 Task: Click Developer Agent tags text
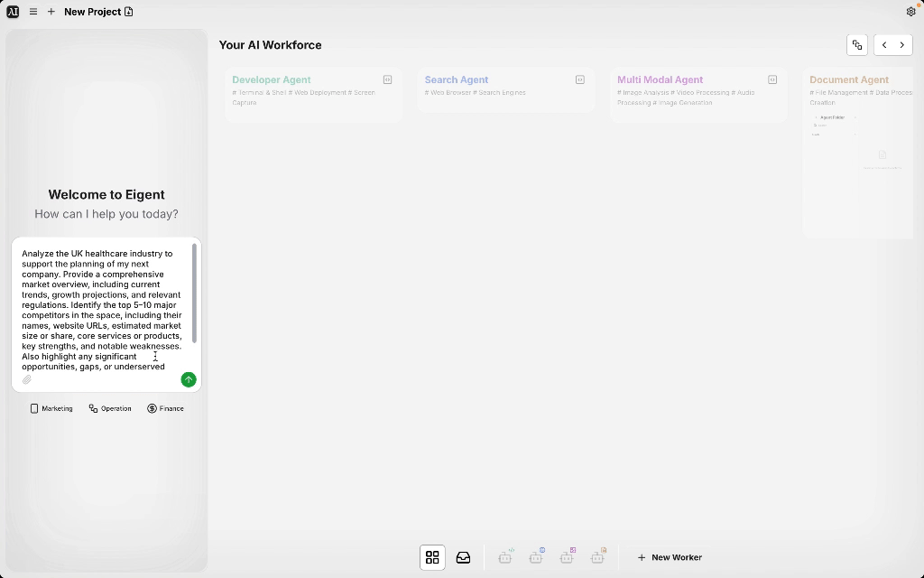[303, 98]
